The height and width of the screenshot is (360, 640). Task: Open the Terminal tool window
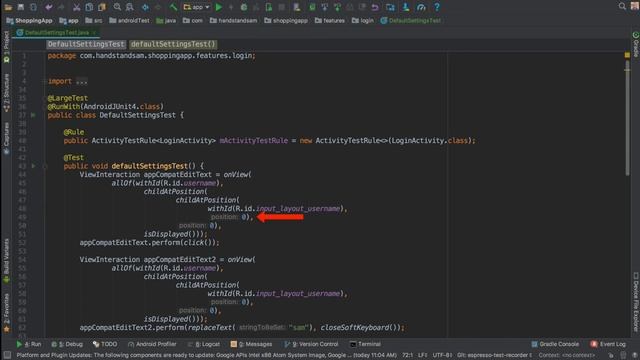point(365,344)
